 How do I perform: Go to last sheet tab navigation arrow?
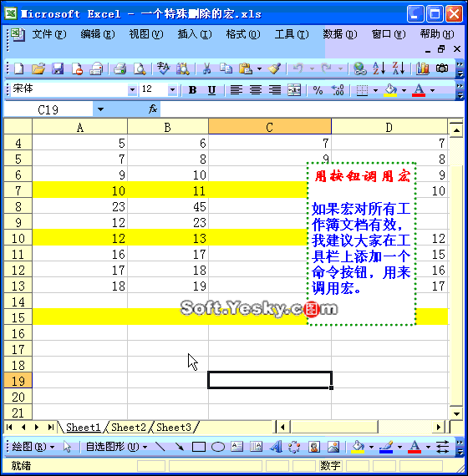pos(51,427)
